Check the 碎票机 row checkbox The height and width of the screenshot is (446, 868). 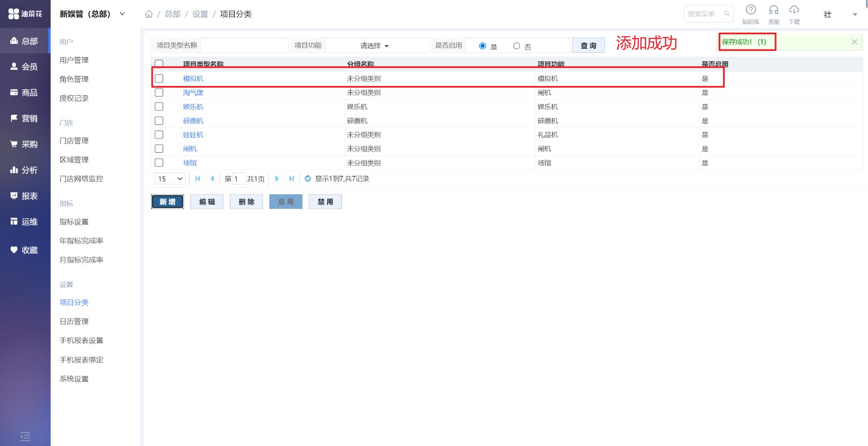(x=159, y=120)
